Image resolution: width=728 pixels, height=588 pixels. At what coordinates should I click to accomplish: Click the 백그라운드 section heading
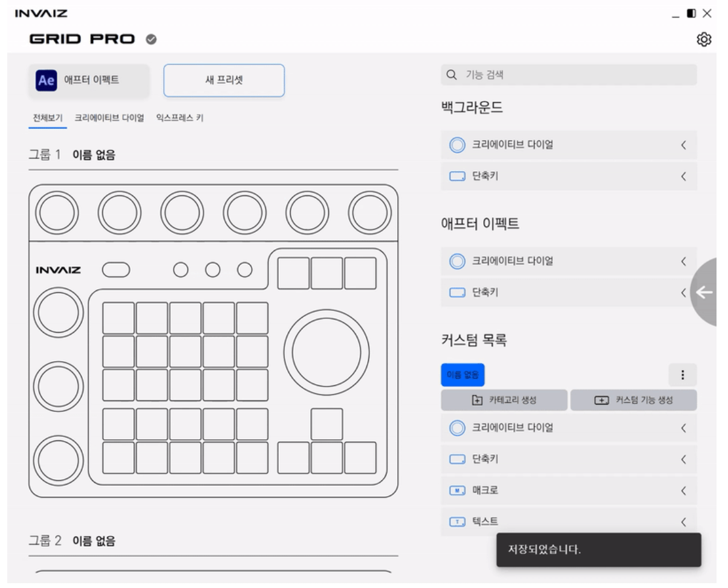coord(473,108)
